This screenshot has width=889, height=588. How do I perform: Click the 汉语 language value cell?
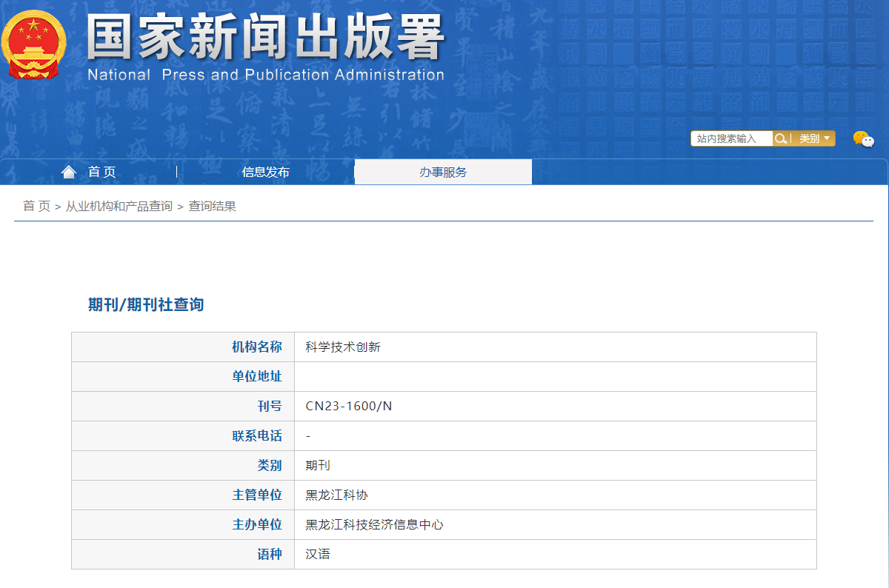point(318,554)
